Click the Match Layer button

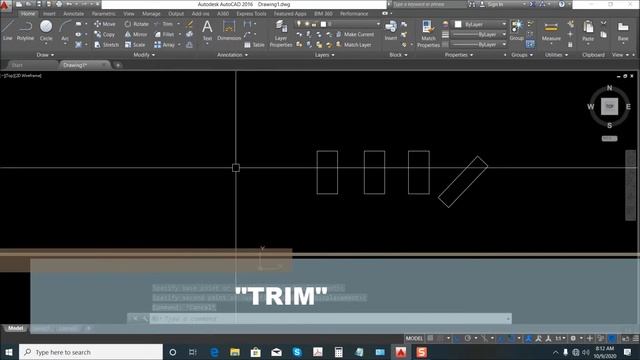coord(354,44)
